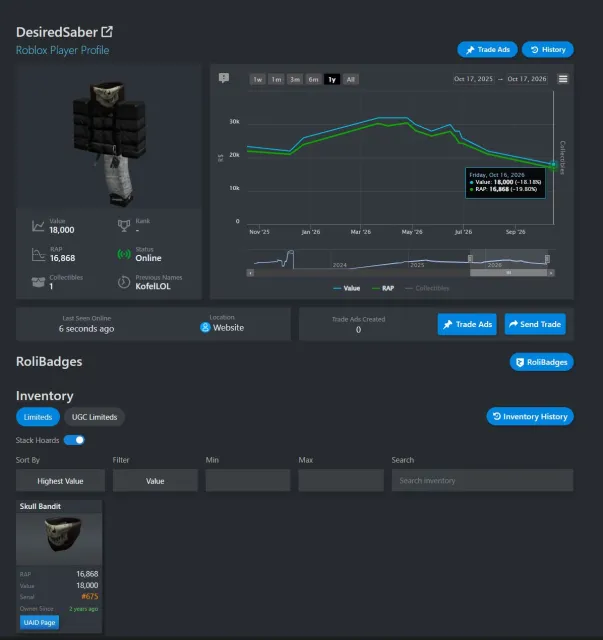The width and height of the screenshot is (603, 640).
Task: Click the range navigator right arrow
Action: pos(551,273)
